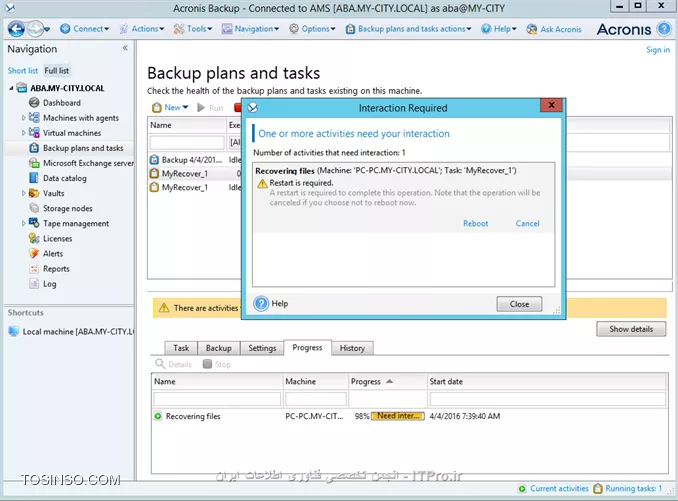Switch to the Settings tab

click(x=262, y=348)
